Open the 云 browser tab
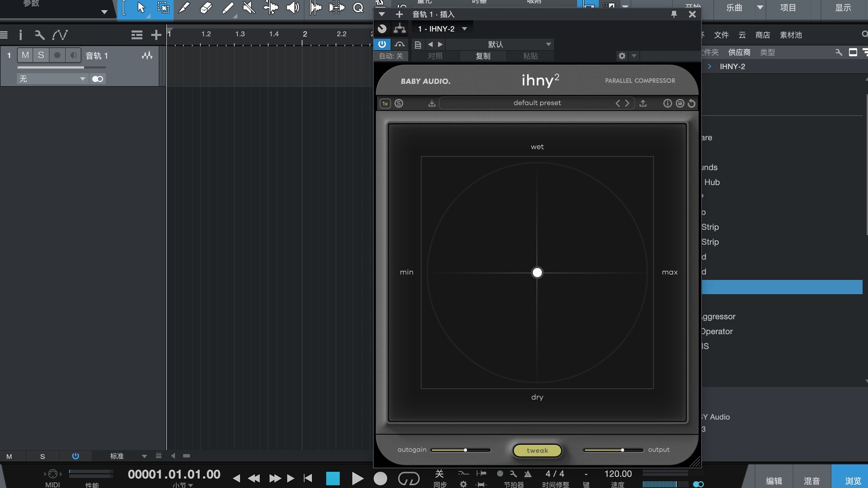 tap(742, 35)
